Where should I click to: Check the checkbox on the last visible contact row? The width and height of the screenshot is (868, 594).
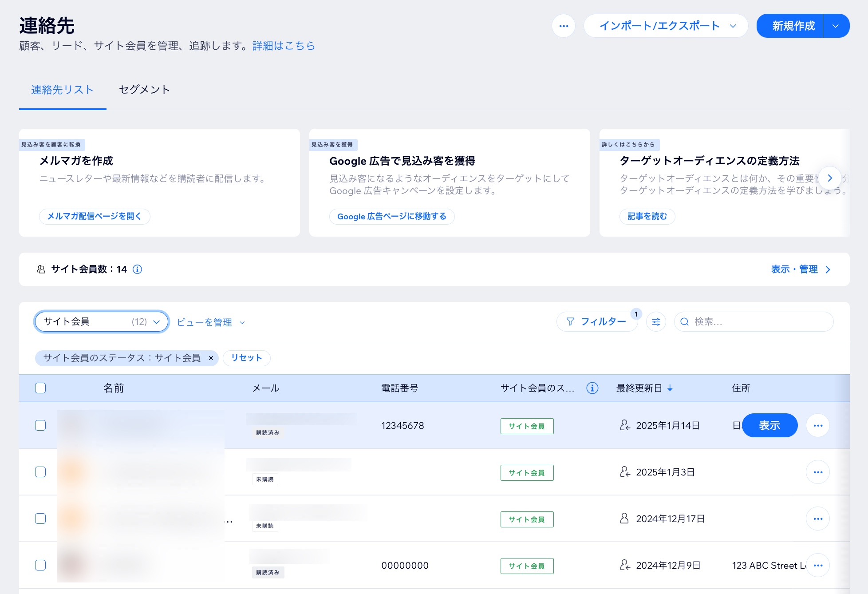pyautogui.click(x=40, y=565)
